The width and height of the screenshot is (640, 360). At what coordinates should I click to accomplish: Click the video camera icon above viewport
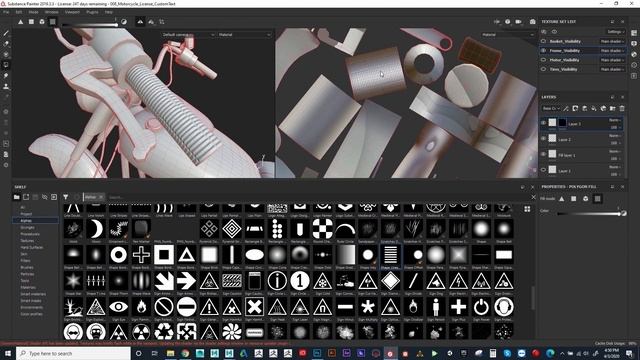click(x=518, y=22)
